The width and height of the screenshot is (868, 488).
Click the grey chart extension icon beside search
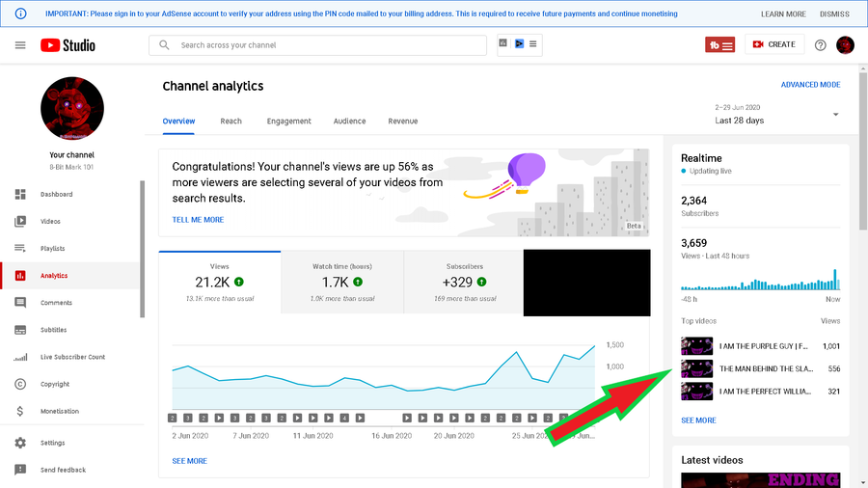tap(503, 43)
